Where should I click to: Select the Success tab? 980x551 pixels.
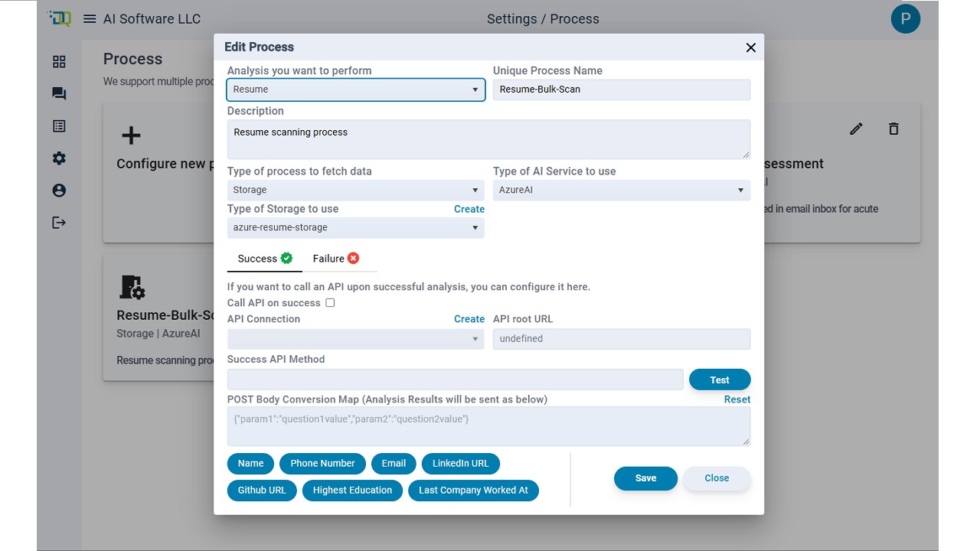[265, 259]
